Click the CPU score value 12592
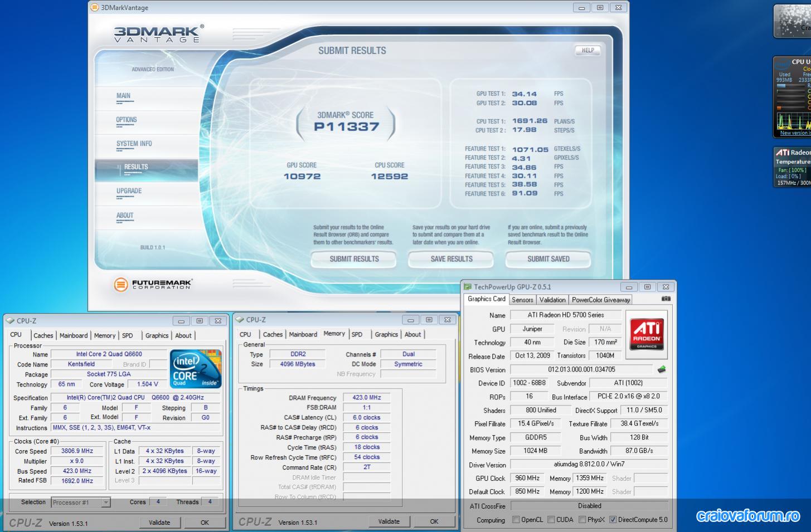The width and height of the screenshot is (811, 532). [x=390, y=176]
